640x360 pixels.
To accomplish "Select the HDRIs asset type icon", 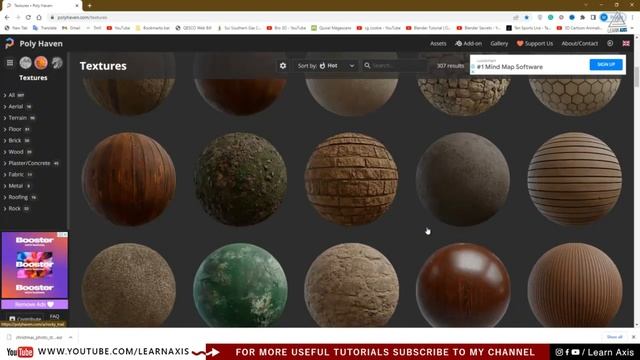I will (25, 62).
